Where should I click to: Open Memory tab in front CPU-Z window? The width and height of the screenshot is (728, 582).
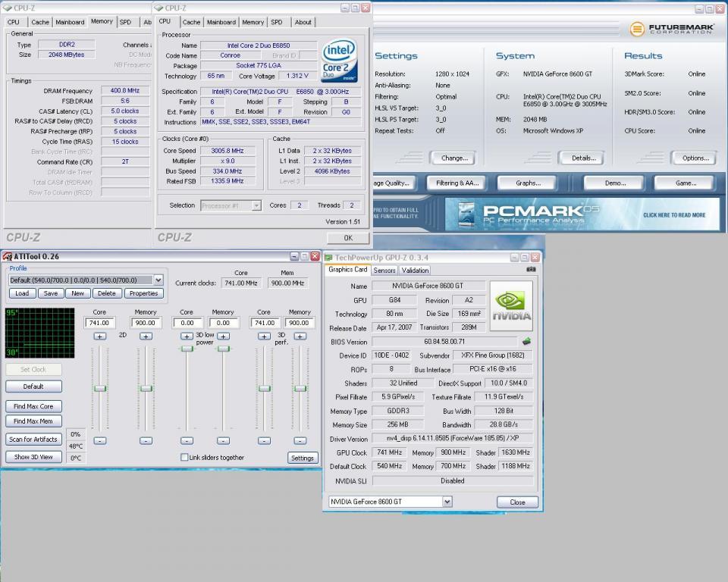pos(253,22)
